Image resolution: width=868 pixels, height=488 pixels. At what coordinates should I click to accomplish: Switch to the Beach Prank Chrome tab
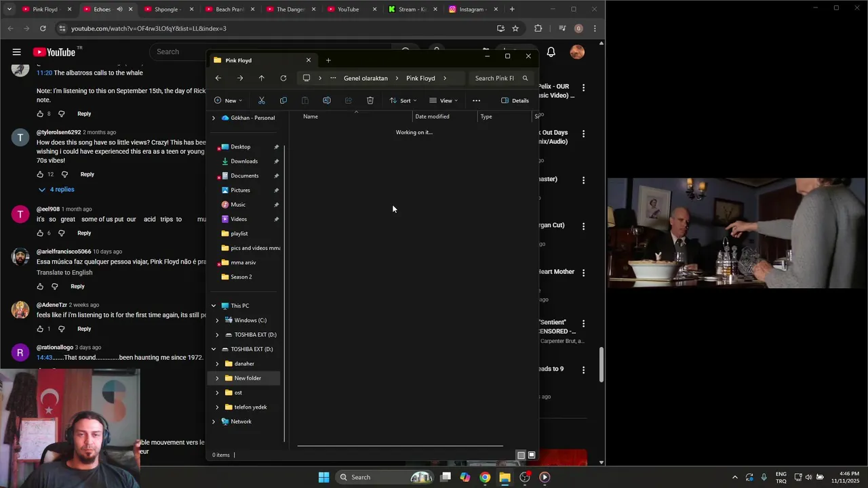(x=229, y=9)
